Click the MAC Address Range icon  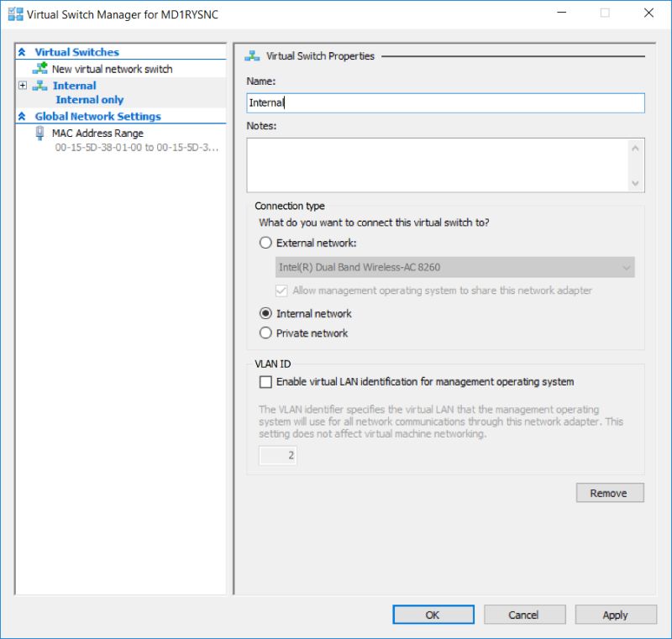[41, 133]
